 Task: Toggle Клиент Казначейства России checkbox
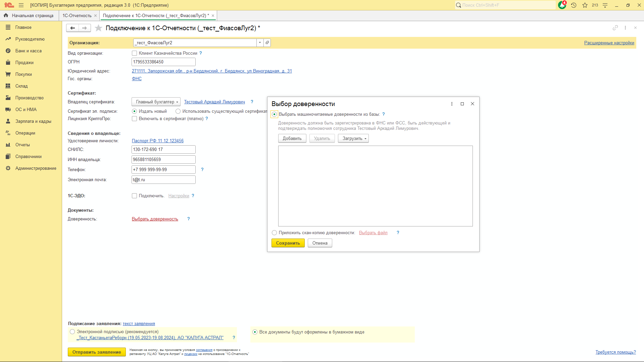134,53
